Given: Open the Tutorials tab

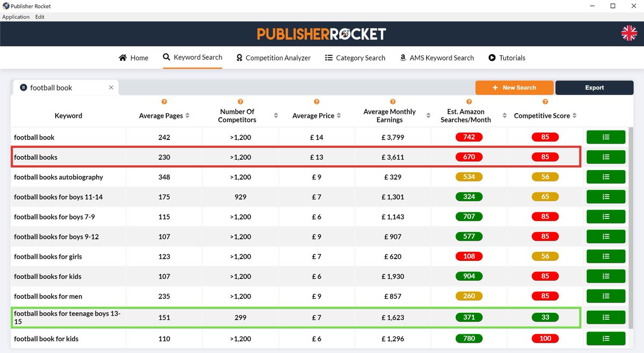Looking at the screenshot, I should [x=507, y=58].
